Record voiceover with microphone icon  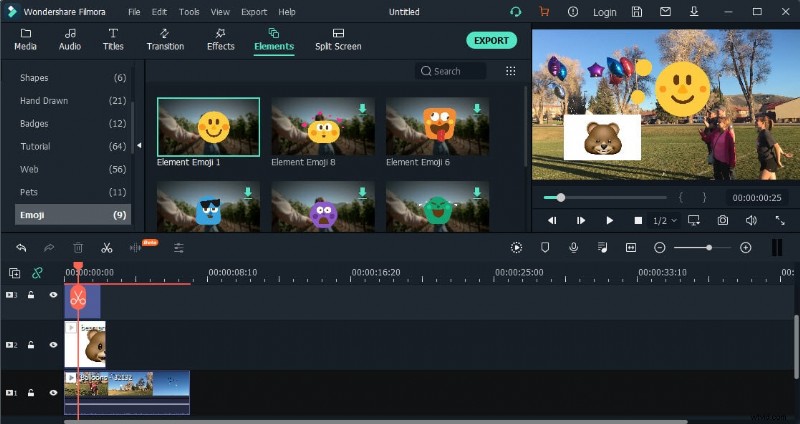click(573, 247)
